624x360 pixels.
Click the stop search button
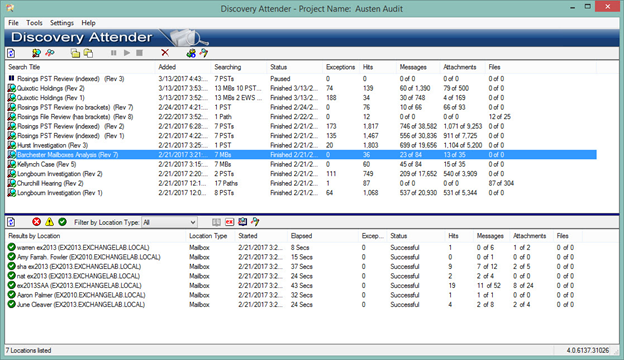[x=139, y=53]
